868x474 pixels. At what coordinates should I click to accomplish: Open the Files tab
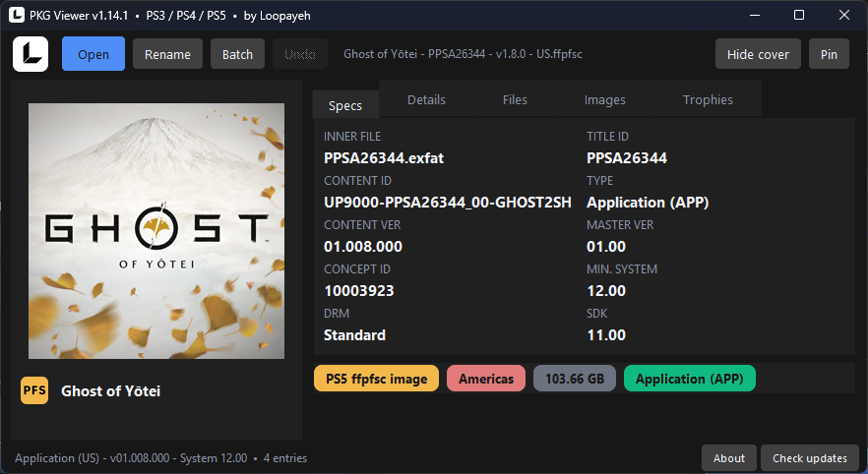pyautogui.click(x=515, y=99)
